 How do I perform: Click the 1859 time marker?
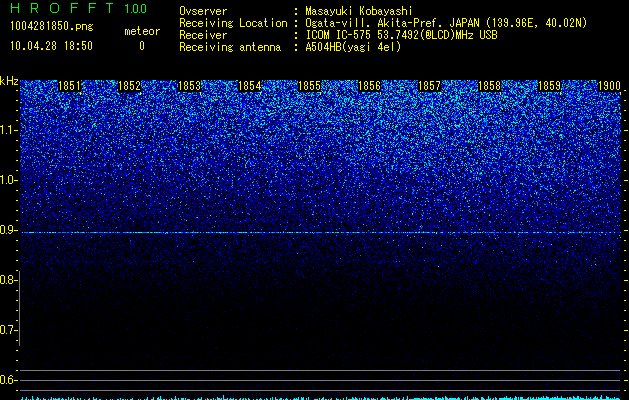[549, 86]
